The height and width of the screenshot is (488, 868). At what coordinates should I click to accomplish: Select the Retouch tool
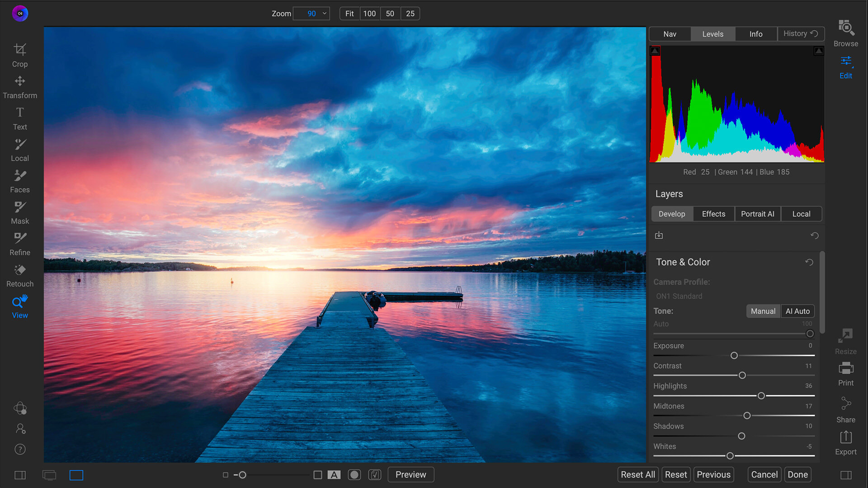coord(20,270)
